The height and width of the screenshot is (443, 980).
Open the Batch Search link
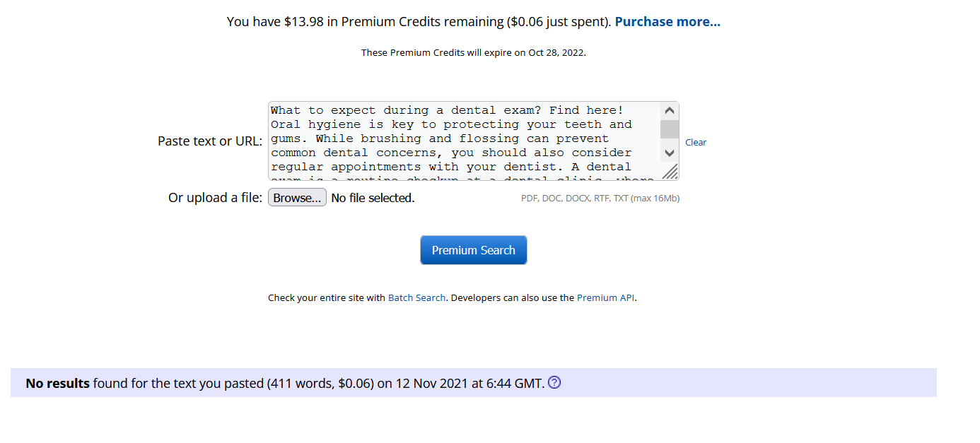tap(416, 298)
